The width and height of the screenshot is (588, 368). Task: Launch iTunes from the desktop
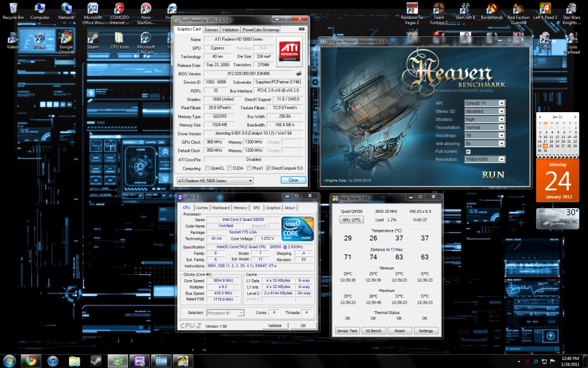click(x=40, y=41)
